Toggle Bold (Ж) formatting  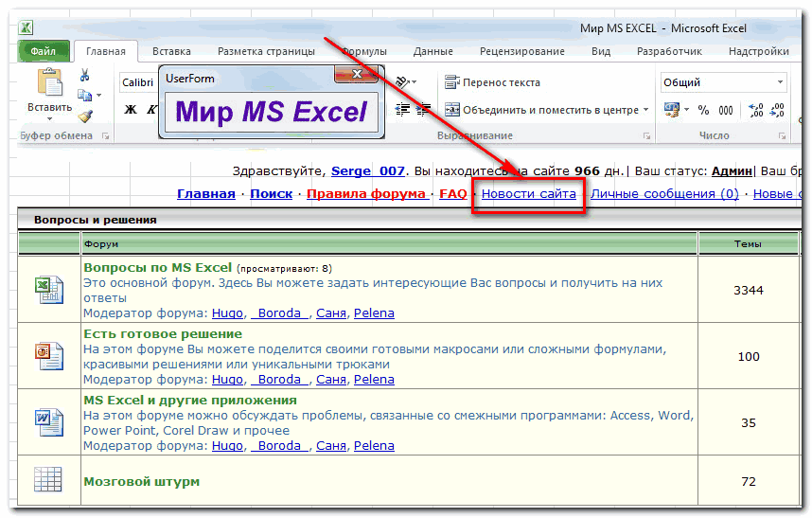131,109
